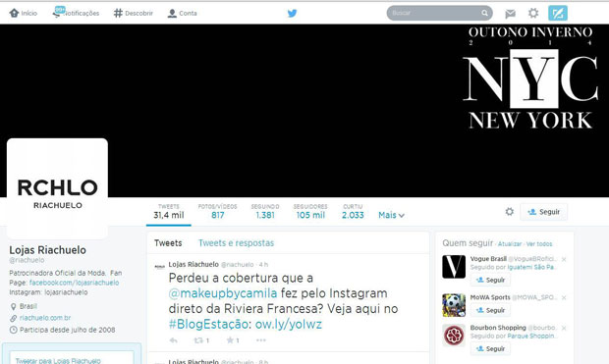Screen dimensions: 609x364
Task: Open more options ellipsis on tweet
Action: [x=261, y=340]
